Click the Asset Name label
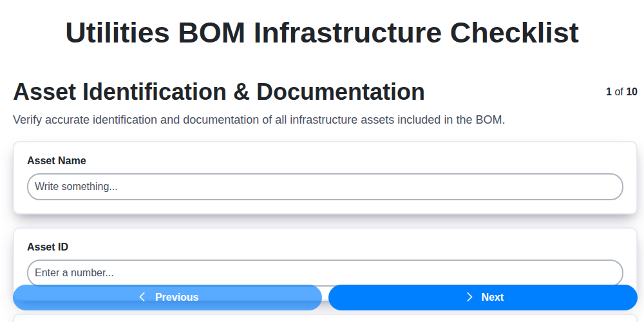The height and width of the screenshot is (322, 644). (57, 160)
